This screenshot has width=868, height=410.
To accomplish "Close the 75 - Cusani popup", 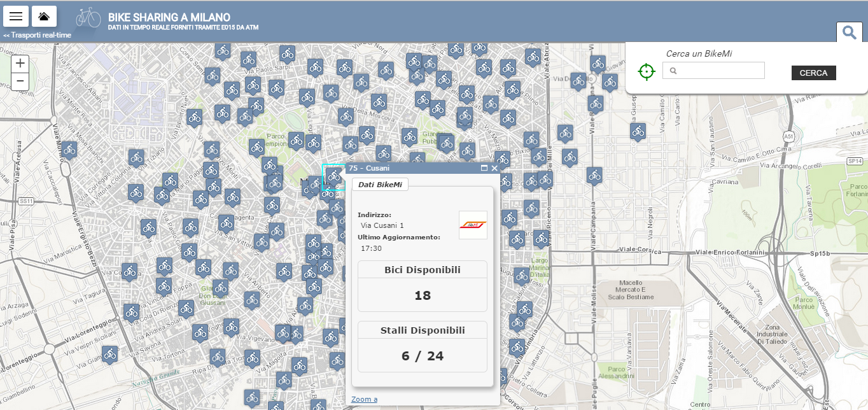I will click(494, 169).
